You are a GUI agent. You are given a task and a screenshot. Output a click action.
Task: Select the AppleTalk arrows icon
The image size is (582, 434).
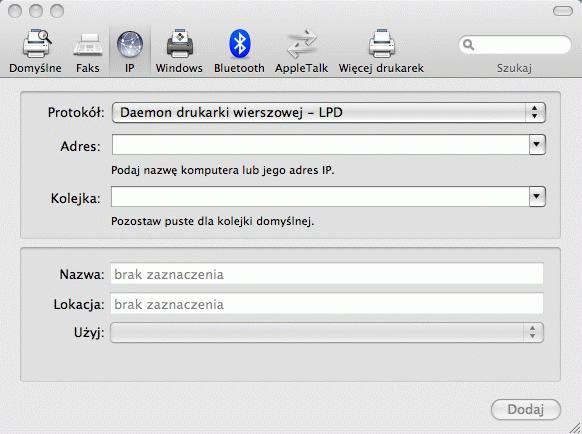[302, 44]
